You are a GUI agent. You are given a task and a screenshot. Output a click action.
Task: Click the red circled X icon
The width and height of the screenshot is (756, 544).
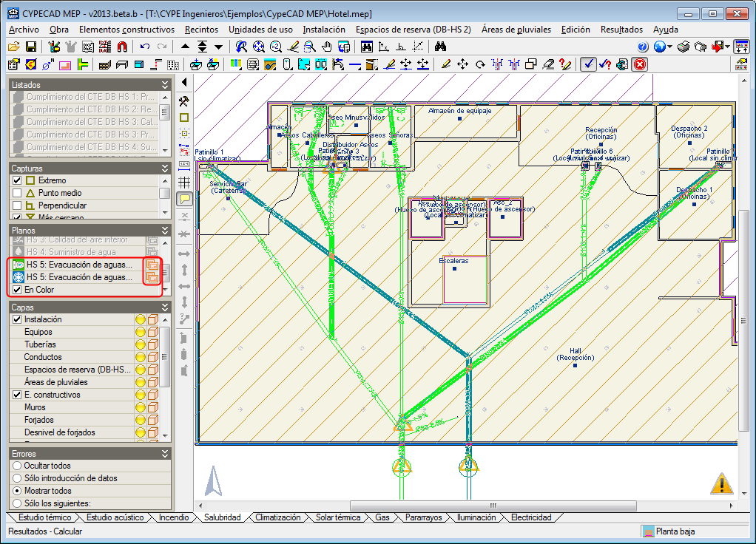639,64
